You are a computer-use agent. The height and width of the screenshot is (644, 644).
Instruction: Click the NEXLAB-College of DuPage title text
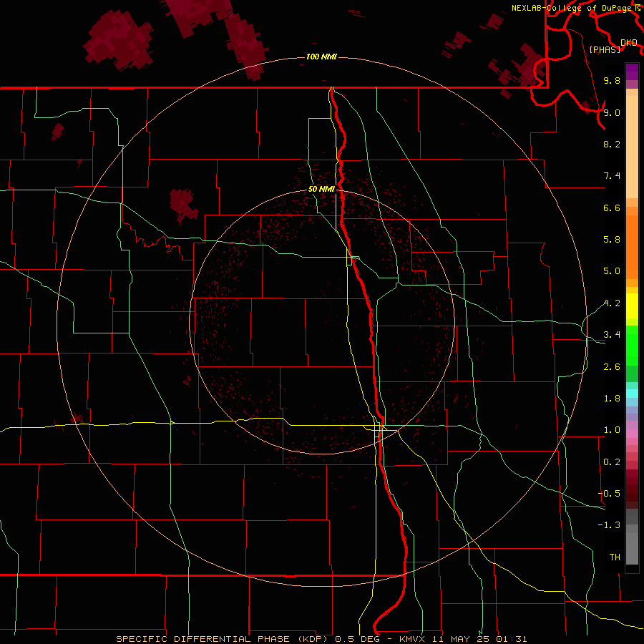click(572, 8)
